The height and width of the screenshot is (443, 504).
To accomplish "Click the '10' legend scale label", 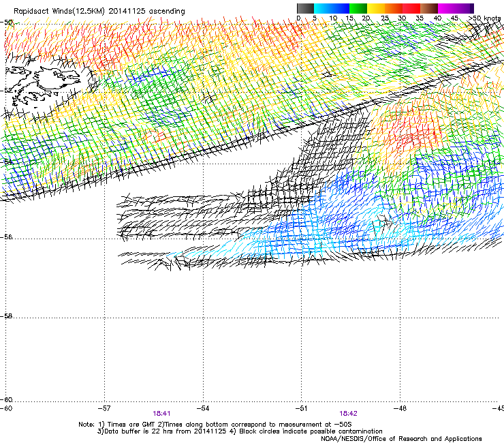I will [333, 18].
